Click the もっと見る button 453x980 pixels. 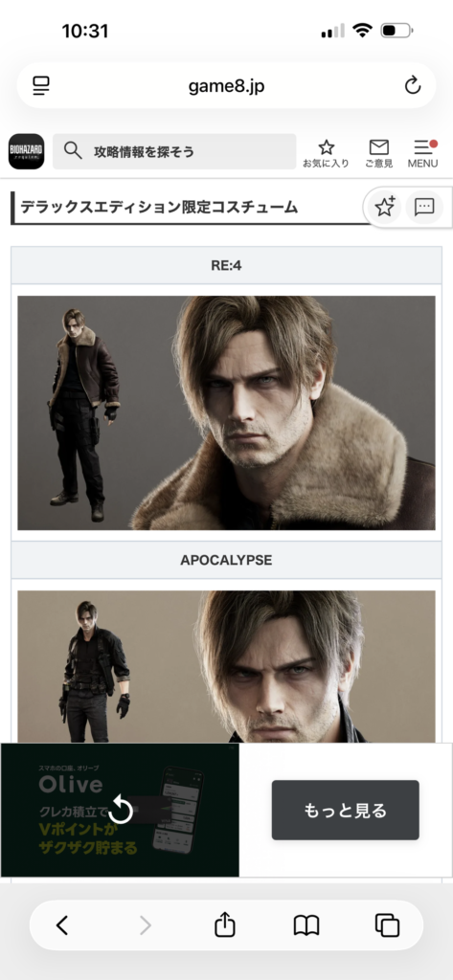point(346,810)
